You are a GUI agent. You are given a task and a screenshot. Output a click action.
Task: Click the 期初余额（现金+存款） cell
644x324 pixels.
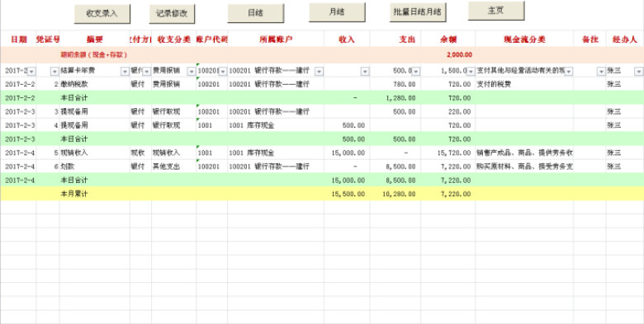[x=94, y=54]
